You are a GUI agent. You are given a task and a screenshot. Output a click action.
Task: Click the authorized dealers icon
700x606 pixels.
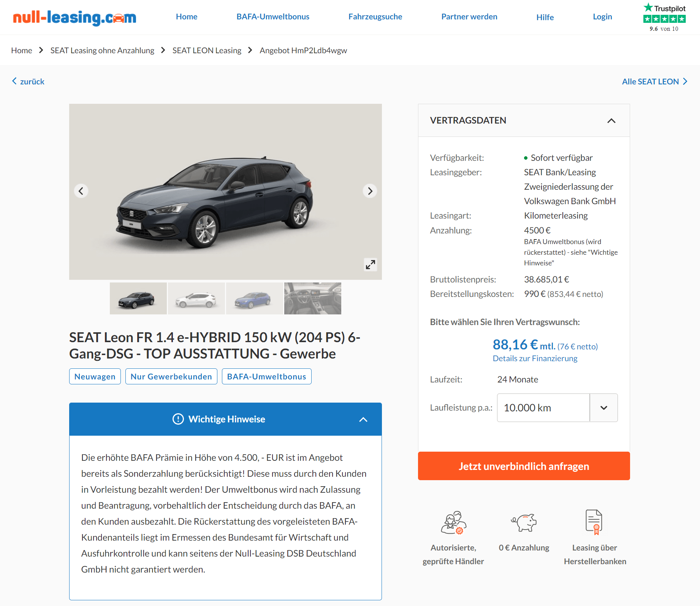click(x=453, y=523)
